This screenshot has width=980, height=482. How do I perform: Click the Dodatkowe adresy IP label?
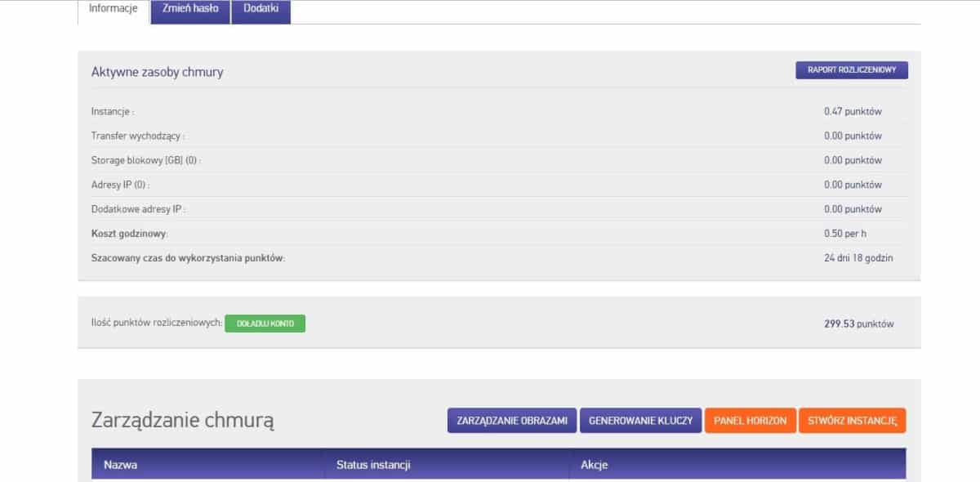[x=138, y=209]
